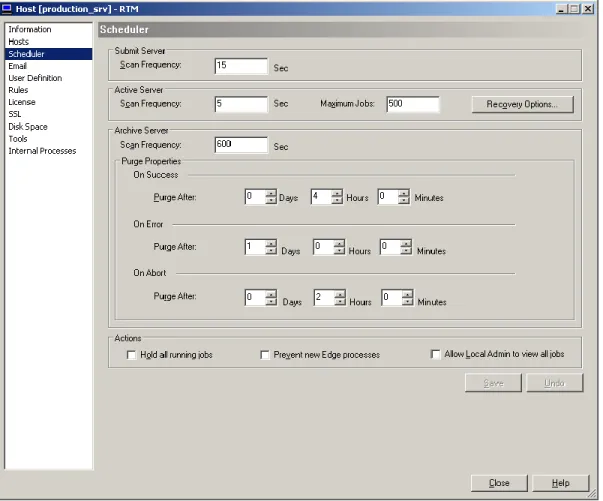The image size is (603, 501).
Task: Close window using title bar X
Action: coord(588,9)
